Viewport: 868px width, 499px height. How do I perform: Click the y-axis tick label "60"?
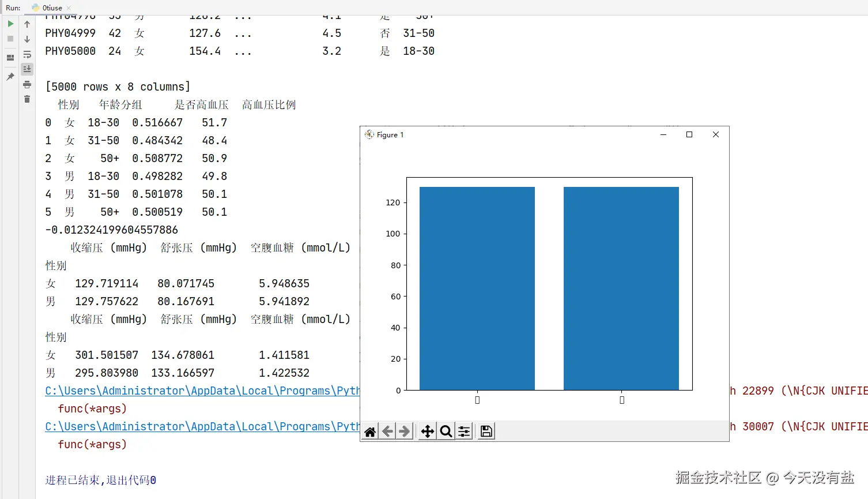[395, 297]
